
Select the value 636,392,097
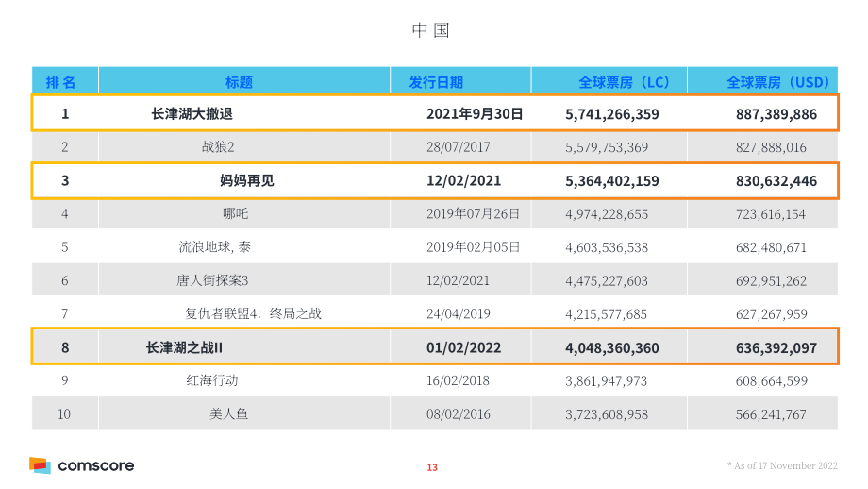[776, 348]
